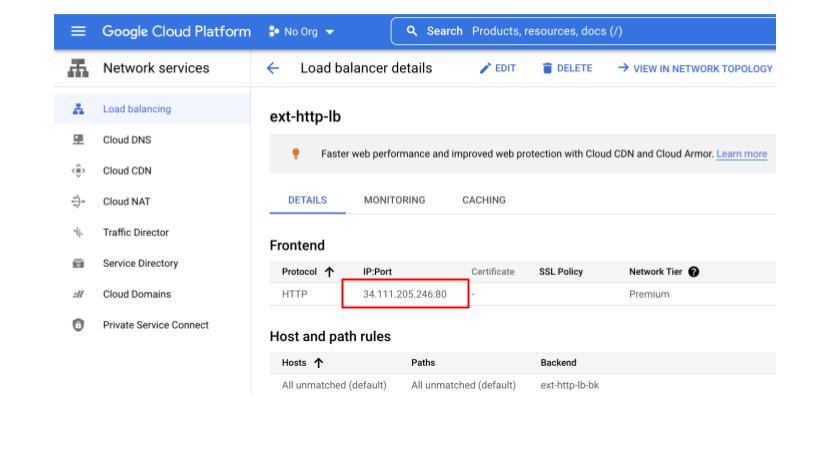
Task: Click the ext-http-lb title
Action: [x=305, y=116]
